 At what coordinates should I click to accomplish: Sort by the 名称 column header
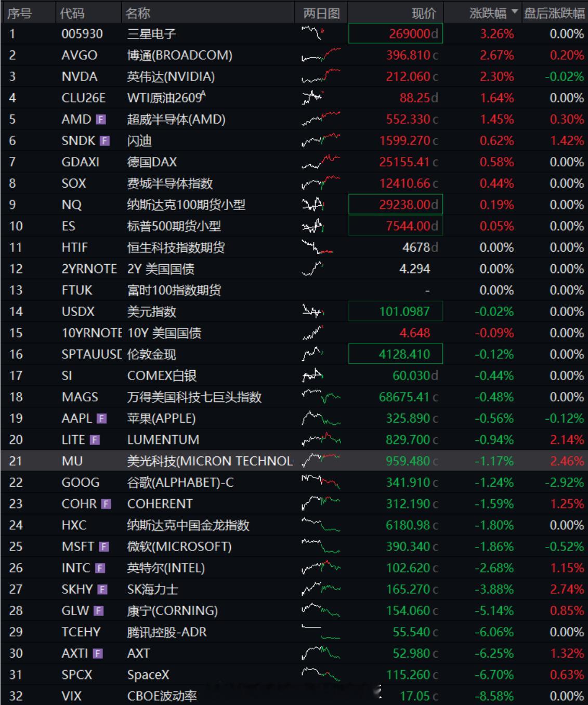pyautogui.click(x=138, y=13)
